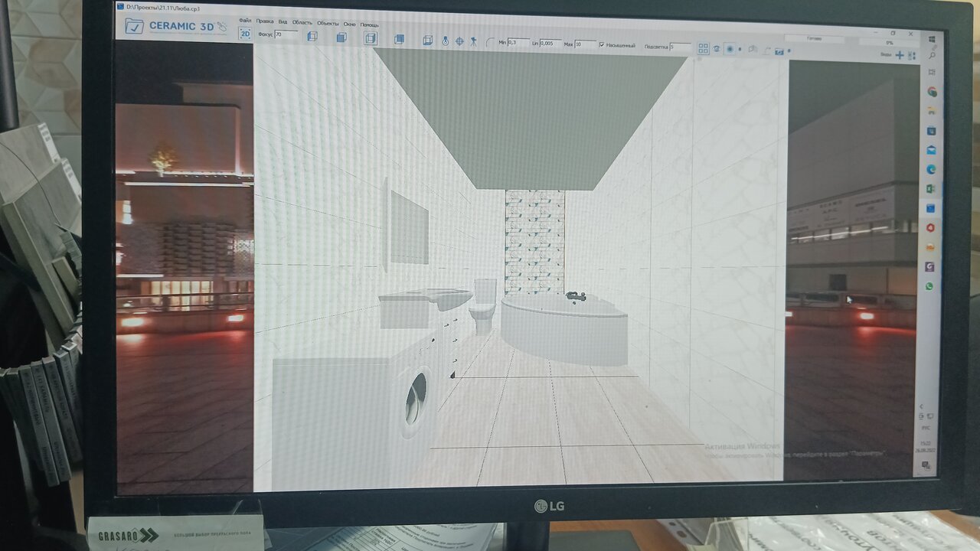This screenshot has width=980, height=551.
Task: Open the Окно menu
Action: (349, 24)
